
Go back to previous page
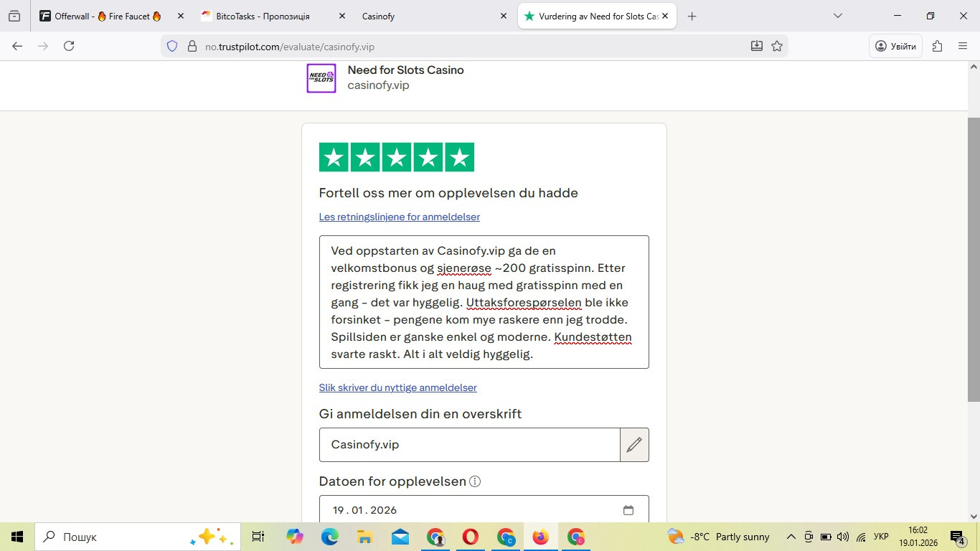coord(18,46)
